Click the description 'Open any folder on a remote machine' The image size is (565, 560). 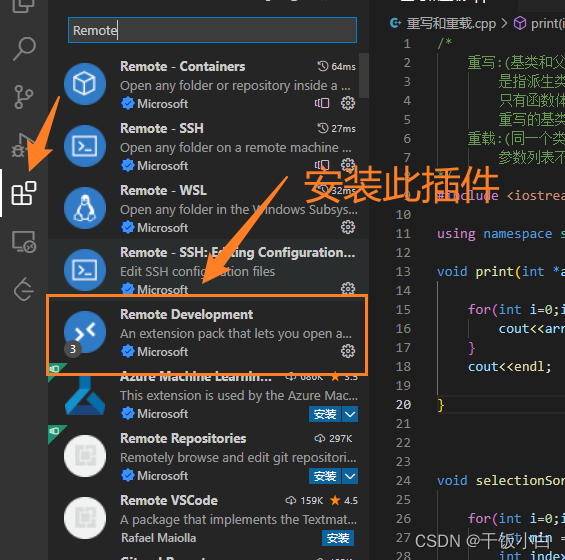point(236,148)
